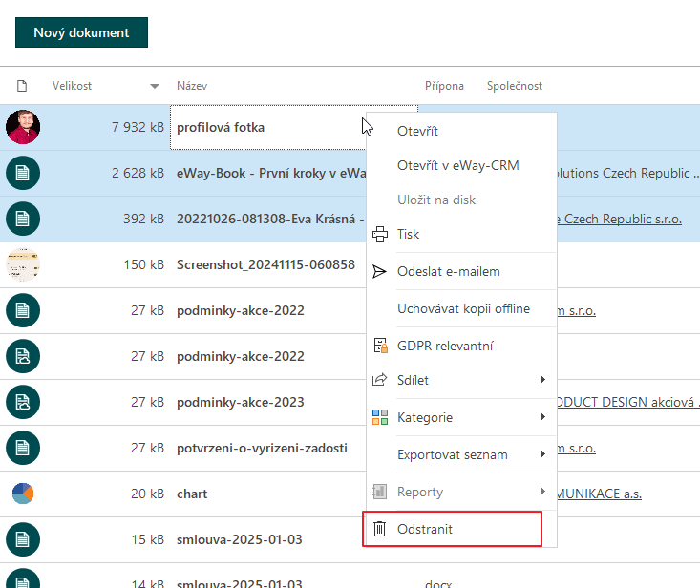Image resolution: width=700 pixels, height=588 pixels.
Task: Expand the Reporty submenu arrow
Action: (x=542, y=492)
